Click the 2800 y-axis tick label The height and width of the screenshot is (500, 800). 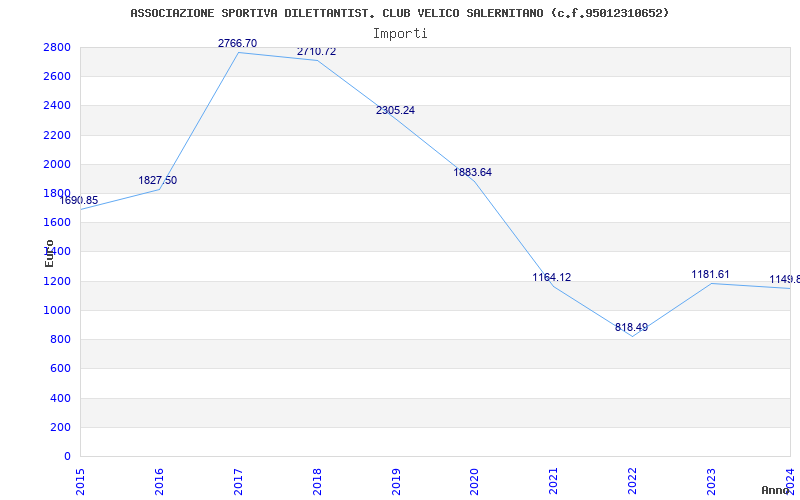click(x=57, y=47)
